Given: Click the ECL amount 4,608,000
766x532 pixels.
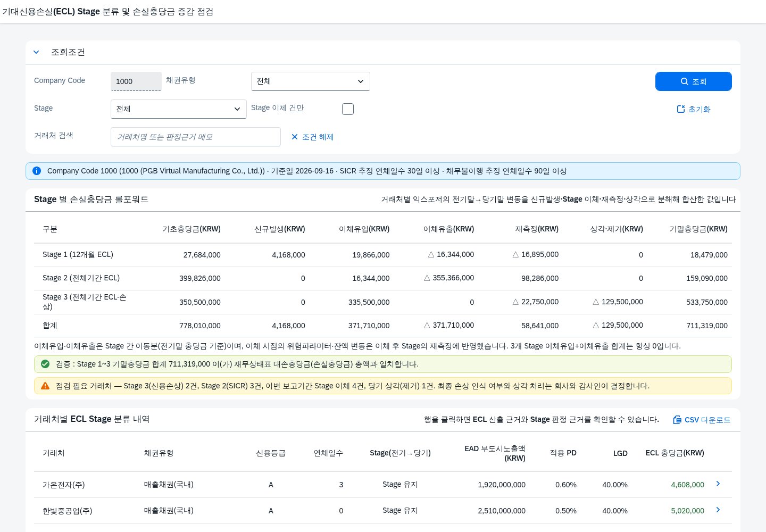Looking at the screenshot, I should [x=688, y=485].
